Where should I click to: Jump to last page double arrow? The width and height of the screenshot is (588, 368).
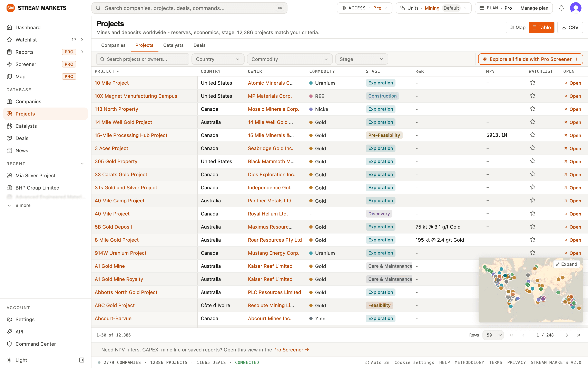tap(579, 335)
